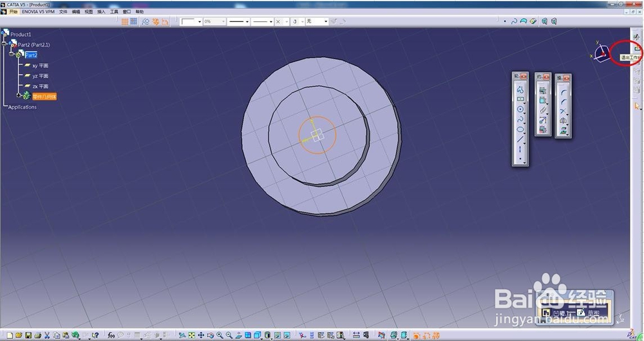
Task: Select the Point tool at profile toolbar bottom
Action: (520, 159)
